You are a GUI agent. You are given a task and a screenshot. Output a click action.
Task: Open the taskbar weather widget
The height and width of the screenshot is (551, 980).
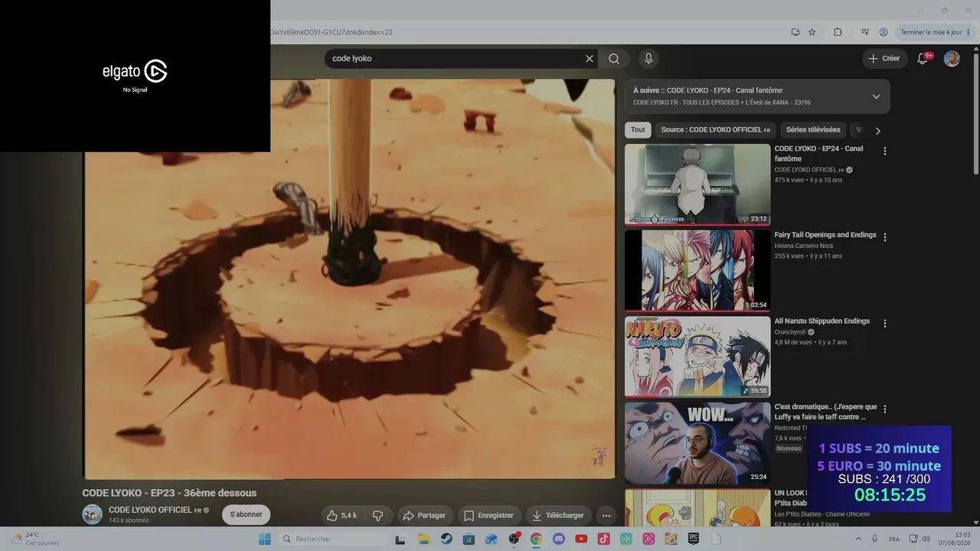coord(34,539)
